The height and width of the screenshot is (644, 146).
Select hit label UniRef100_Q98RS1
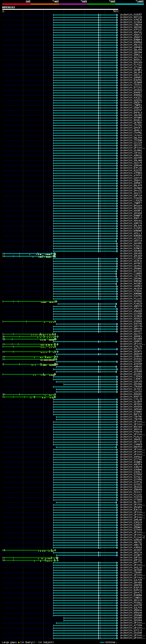(x=131, y=342)
